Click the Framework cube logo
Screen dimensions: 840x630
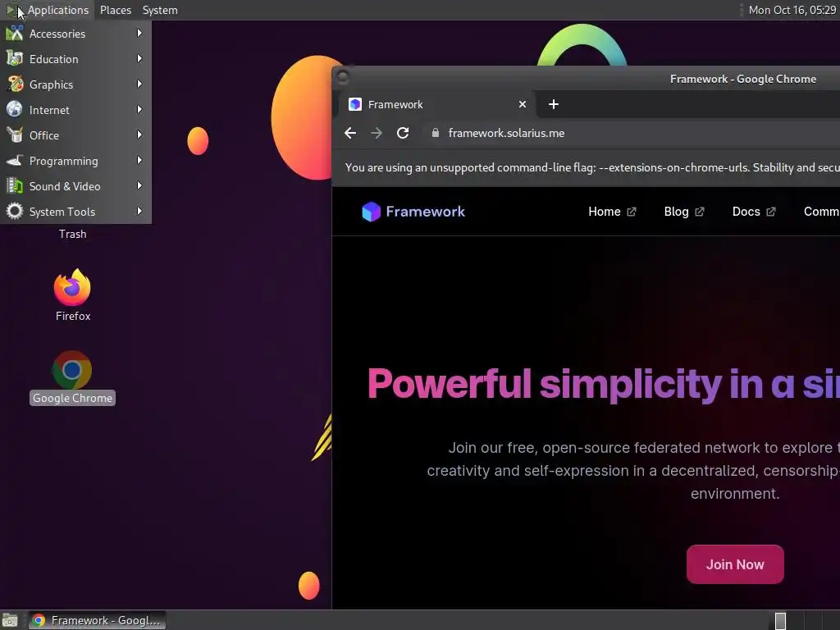click(372, 212)
